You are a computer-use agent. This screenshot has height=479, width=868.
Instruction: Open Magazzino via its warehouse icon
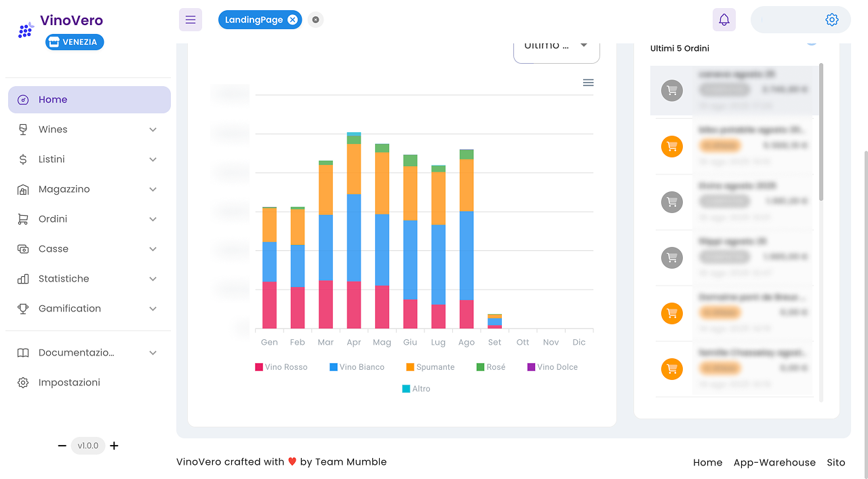click(22, 189)
